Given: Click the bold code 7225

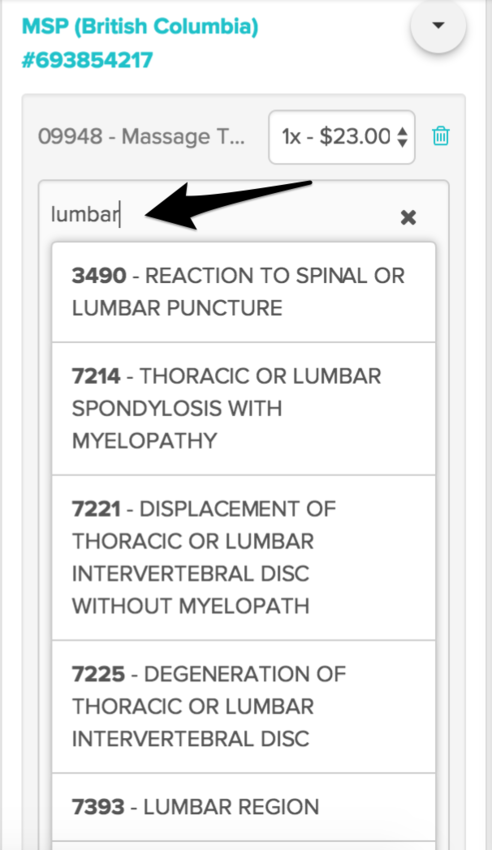Looking at the screenshot, I should (x=99, y=674).
